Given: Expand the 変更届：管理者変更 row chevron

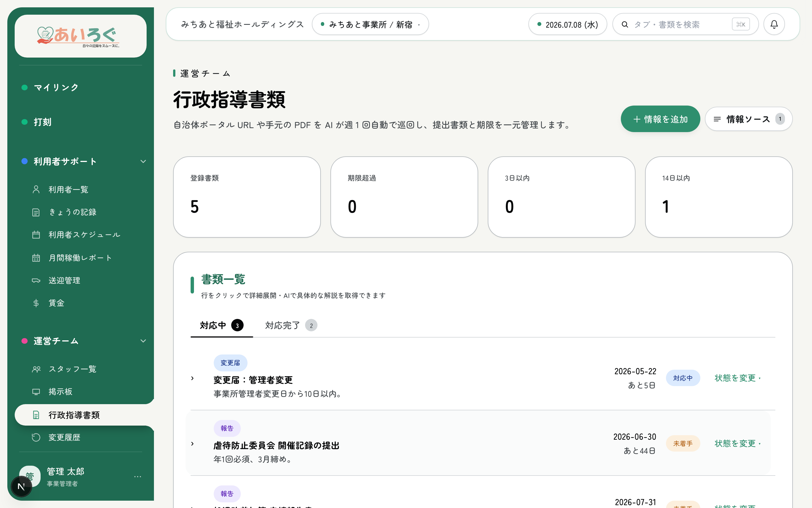Looking at the screenshot, I should tap(192, 378).
